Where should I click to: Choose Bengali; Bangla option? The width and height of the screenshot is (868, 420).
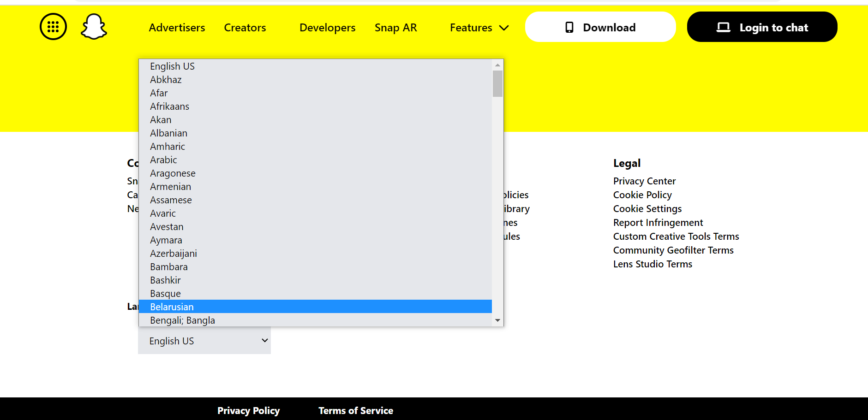click(x=315, y=320)
